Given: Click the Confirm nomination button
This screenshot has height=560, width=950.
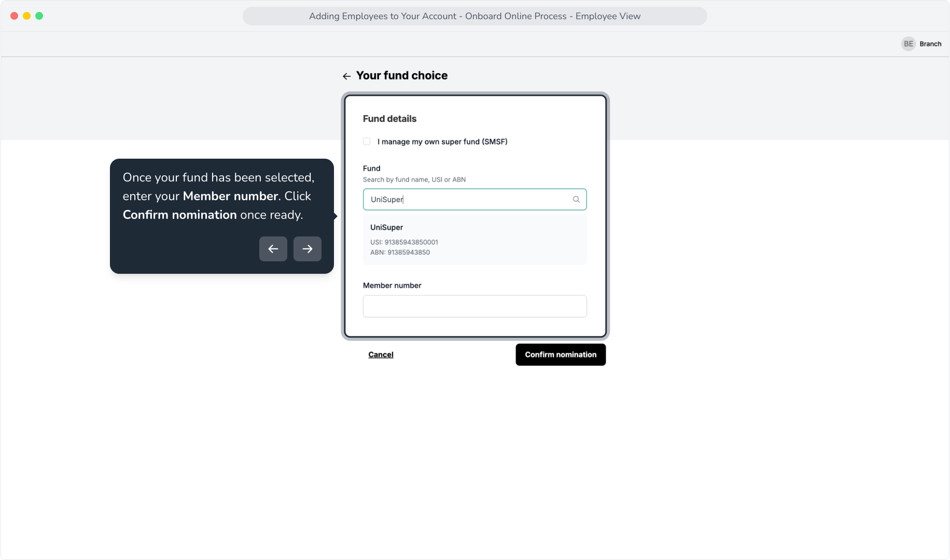Looking at the screenshot, I should [561, 355].
